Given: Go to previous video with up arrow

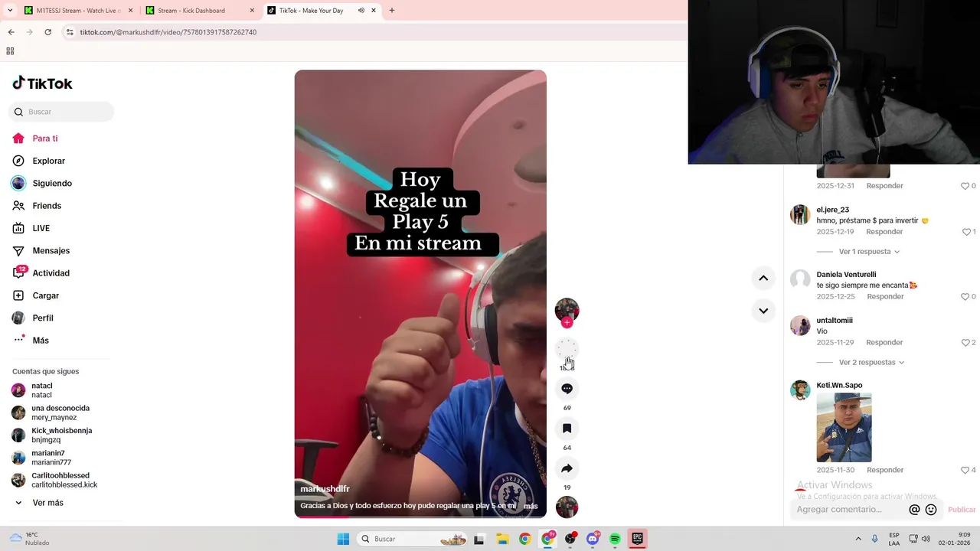Looking at the screenshot, I should [763, 278].
